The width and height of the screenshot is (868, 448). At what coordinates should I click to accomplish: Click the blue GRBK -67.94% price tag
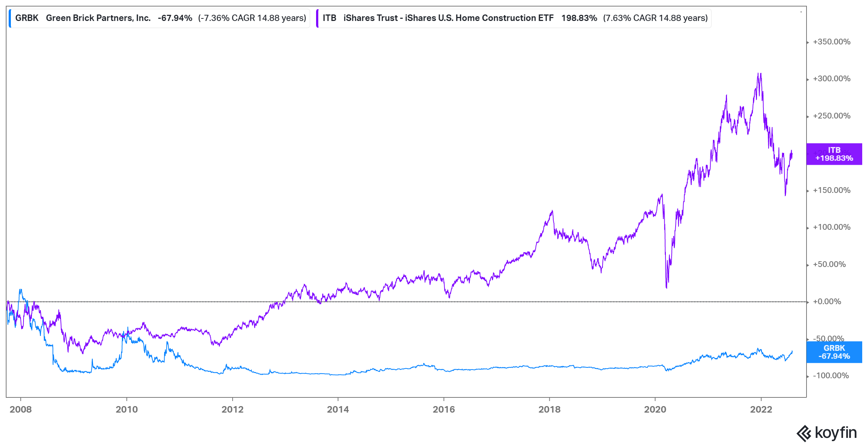pyautogui.click(x=834, y=352)
